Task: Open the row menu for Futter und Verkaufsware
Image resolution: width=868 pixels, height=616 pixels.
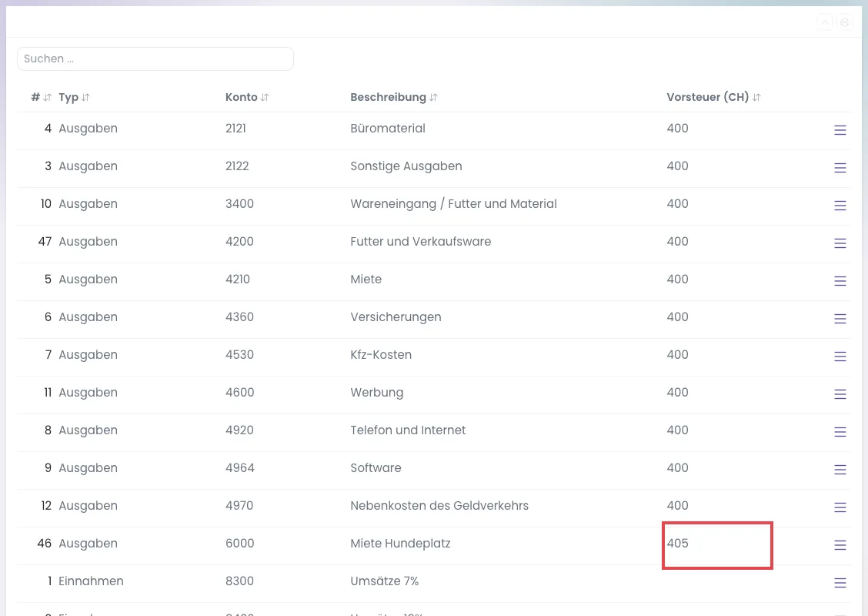Action: (x=840, y=243)
